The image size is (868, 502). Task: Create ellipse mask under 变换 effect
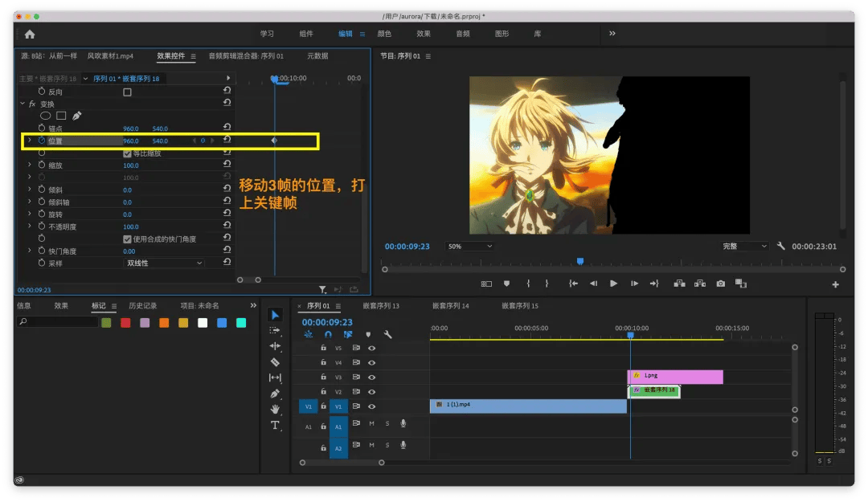pos(45,116)
